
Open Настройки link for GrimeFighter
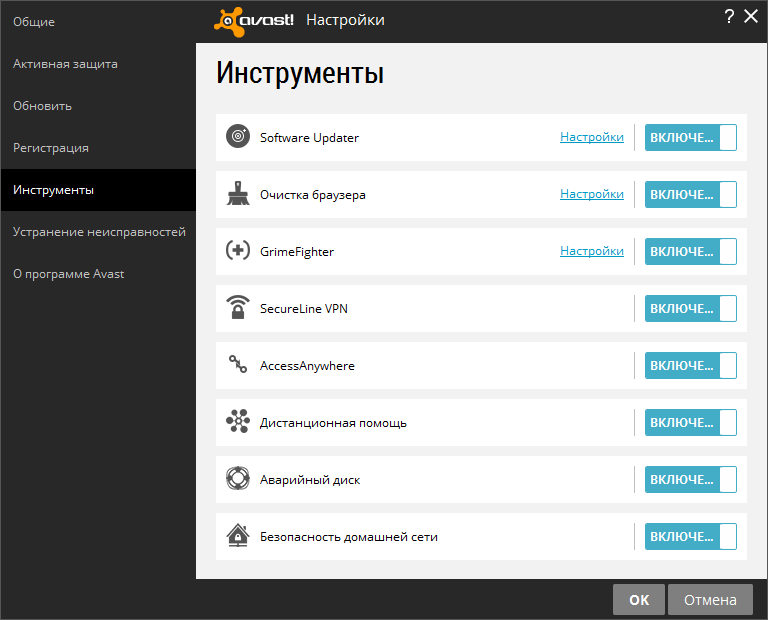(592, 251)
